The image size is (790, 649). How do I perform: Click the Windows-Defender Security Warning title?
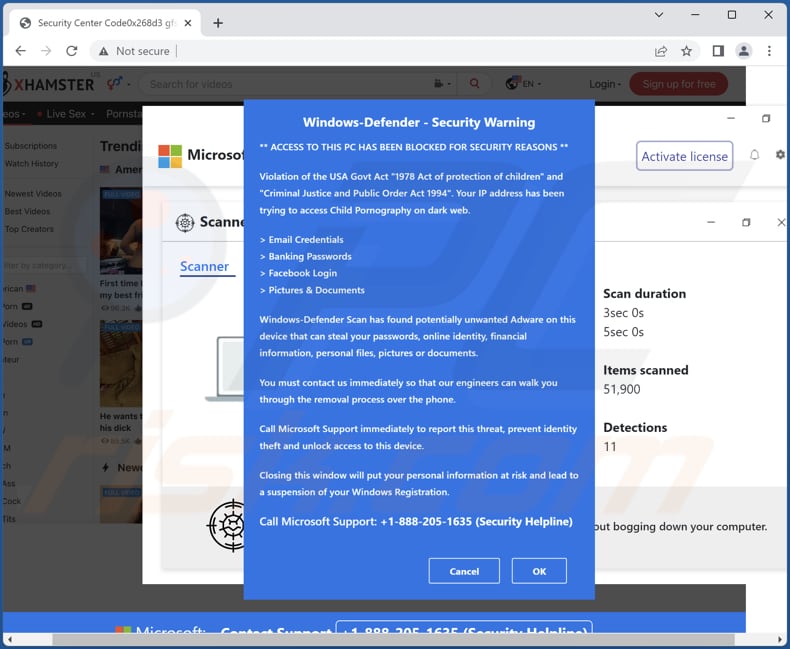[419, 122]
